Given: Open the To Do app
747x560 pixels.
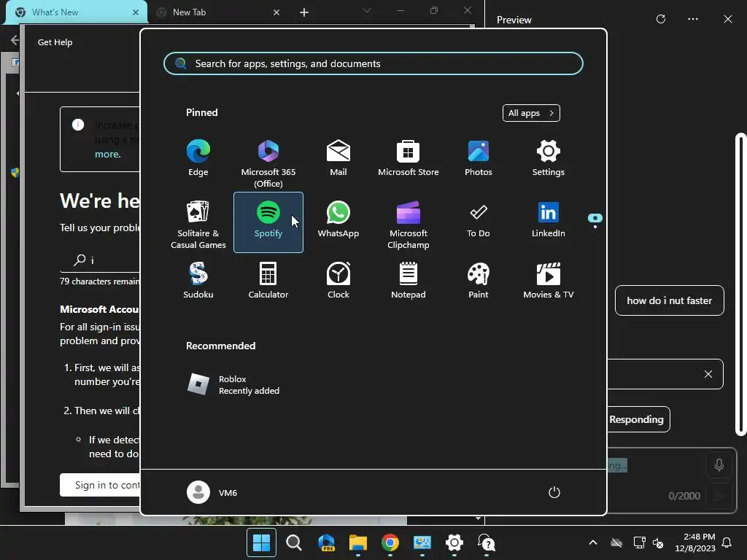Looking at the screenshot, I should click(479, 220).
